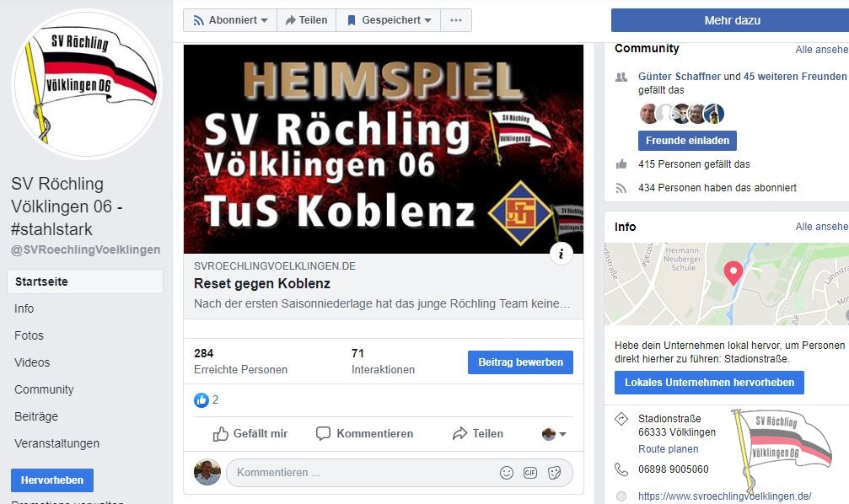Viewport: 849px width, 504px height.
Task: View the blue like reaction count
Action: pos(207,400)
